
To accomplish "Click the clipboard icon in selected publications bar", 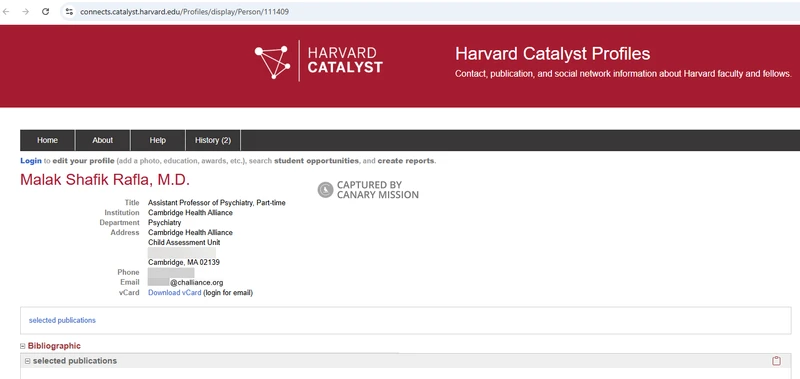I will pos(776,361).
